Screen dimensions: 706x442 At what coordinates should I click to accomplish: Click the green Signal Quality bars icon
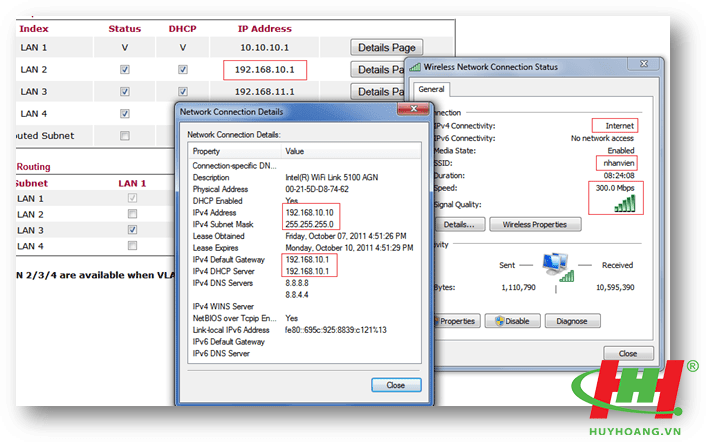click(624, 202)
